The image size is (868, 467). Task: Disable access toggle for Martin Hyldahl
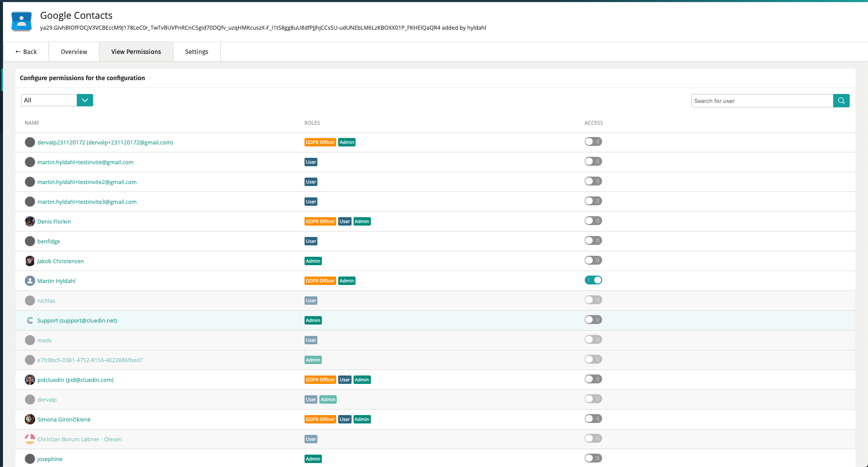pos(593,280)
